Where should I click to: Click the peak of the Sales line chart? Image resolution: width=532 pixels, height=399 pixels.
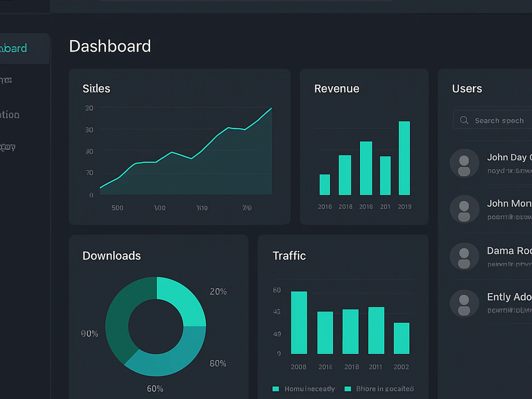tap(271, 109)
